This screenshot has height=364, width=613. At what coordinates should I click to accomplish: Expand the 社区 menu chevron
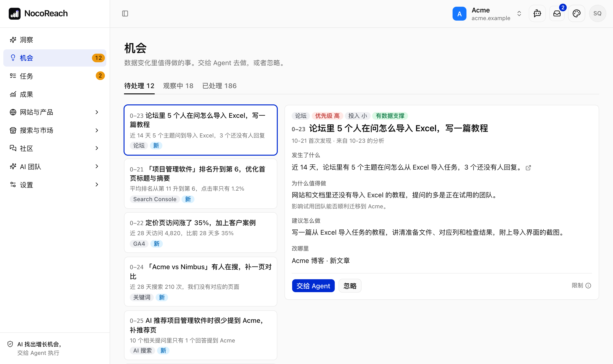97,148
